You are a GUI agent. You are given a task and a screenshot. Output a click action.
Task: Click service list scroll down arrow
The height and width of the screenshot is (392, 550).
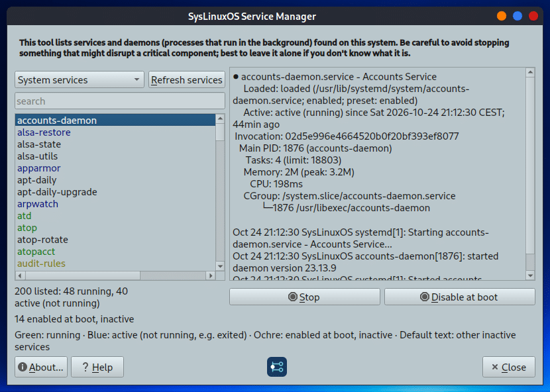pyautogui.click(x=220, y=266)
